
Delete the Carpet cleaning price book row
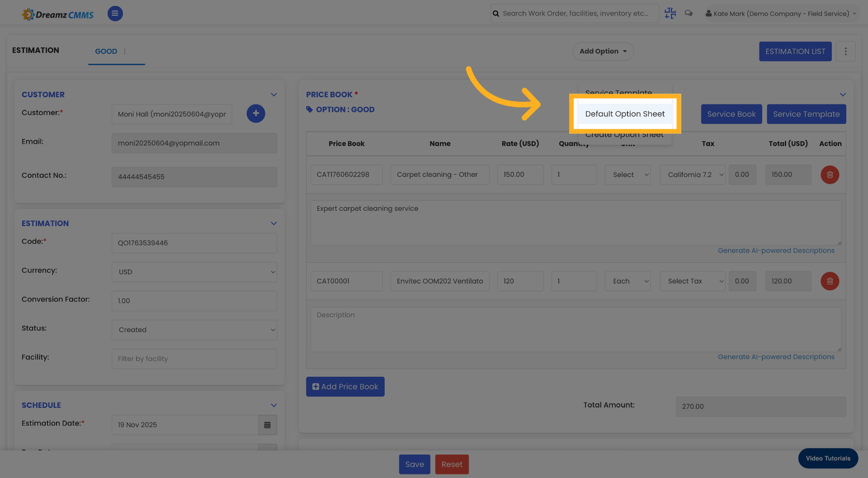(x=830, y=175)
